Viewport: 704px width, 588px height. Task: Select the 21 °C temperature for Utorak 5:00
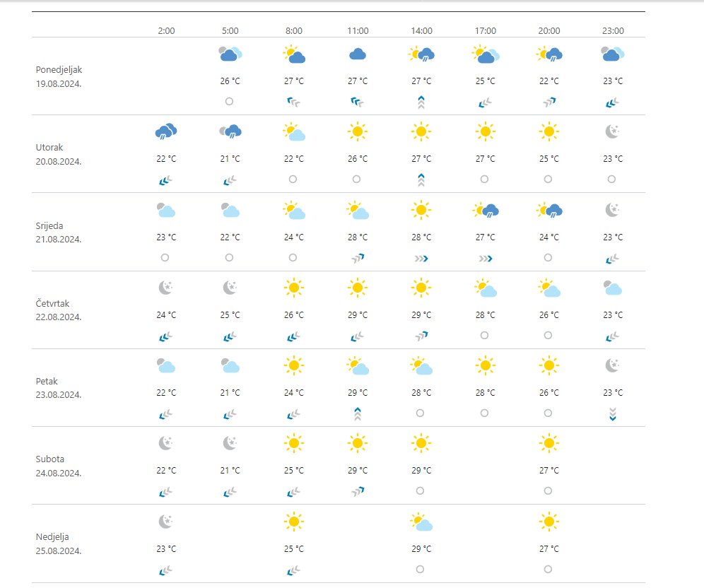point(230,158)
